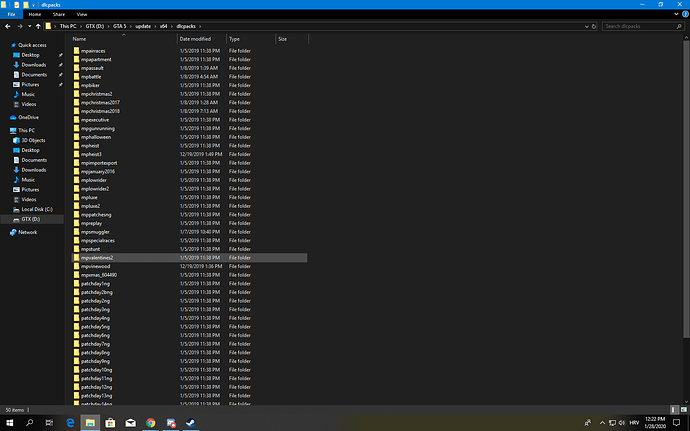Select the mplowrider2 folder icon
This screenshot has height=431, width=690.
(x=77, y=189)
